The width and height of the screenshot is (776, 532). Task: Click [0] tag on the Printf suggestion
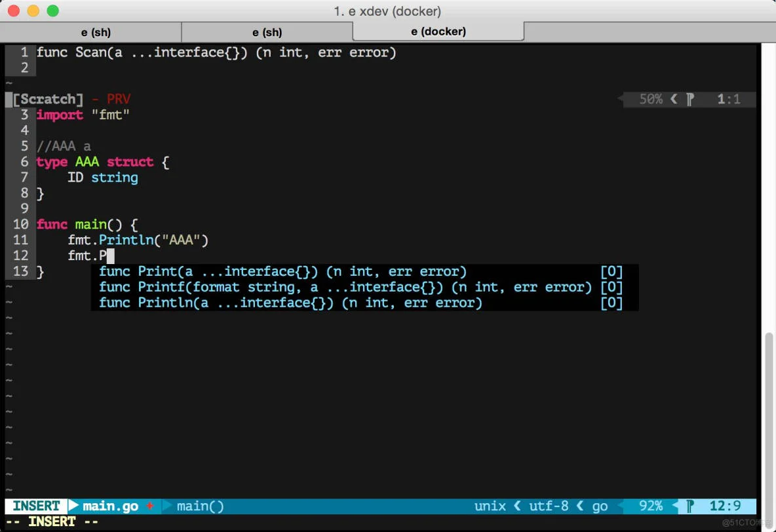[611, 288]
